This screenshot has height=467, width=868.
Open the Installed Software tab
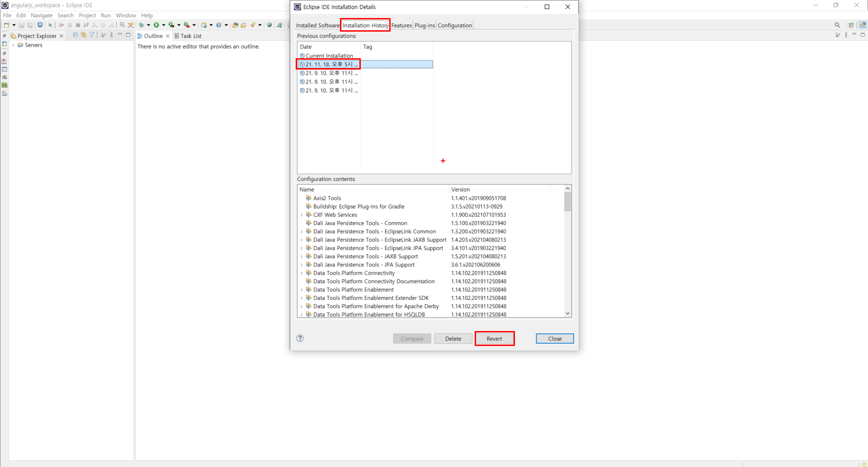click(x=317, y=25)
